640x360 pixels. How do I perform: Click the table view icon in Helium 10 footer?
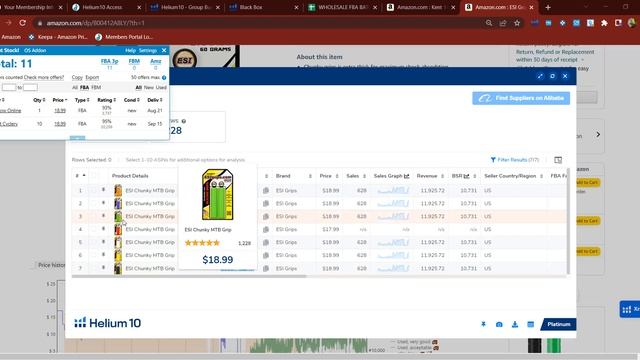[531, 324]
